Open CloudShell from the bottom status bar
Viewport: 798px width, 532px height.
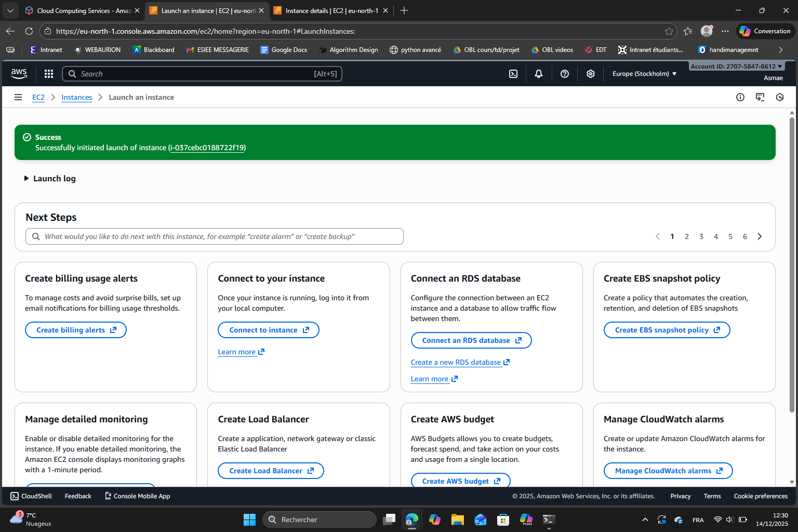31,496
